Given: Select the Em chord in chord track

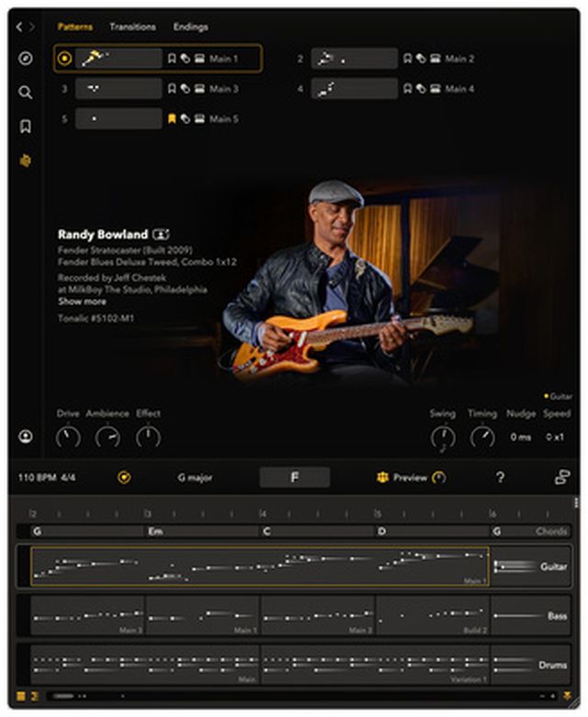Looking at the screenshot, I should click(156, 531).
